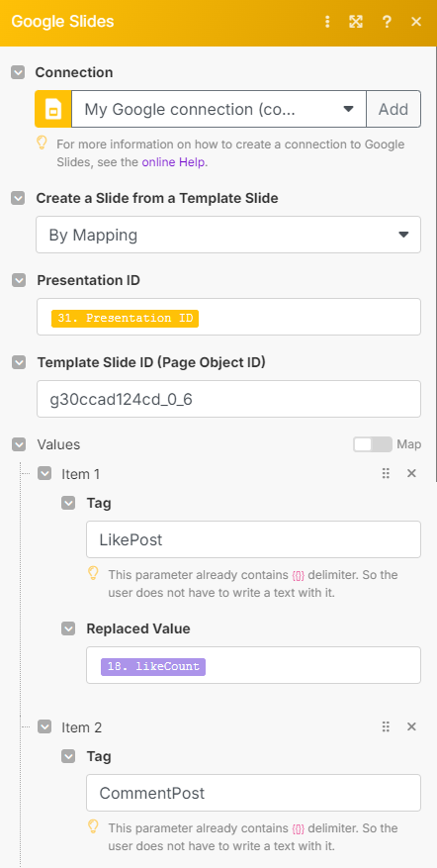Open the My Google connection dropdown
The height and width of the screenshot is (868, 437).
coord(219,109)
